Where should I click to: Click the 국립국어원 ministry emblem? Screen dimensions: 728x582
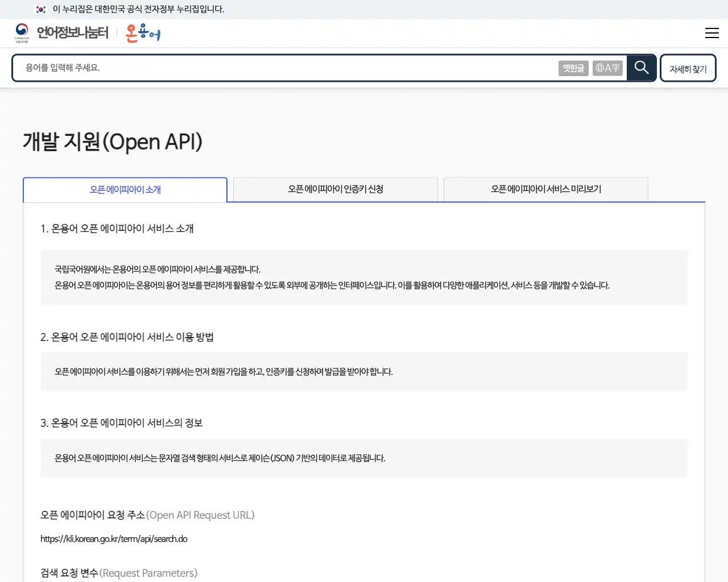(21, 32)
